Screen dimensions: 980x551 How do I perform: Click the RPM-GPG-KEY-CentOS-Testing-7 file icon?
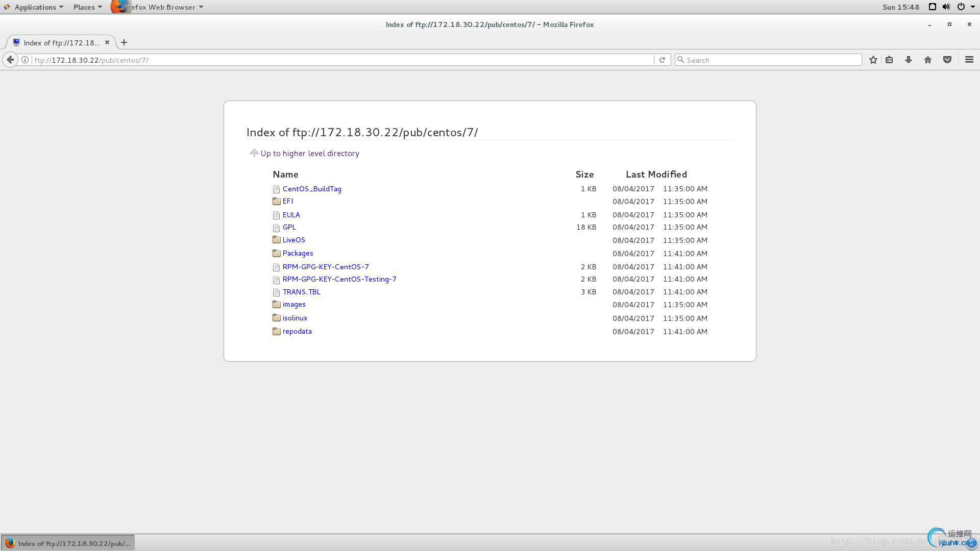(x=276, y=280)
